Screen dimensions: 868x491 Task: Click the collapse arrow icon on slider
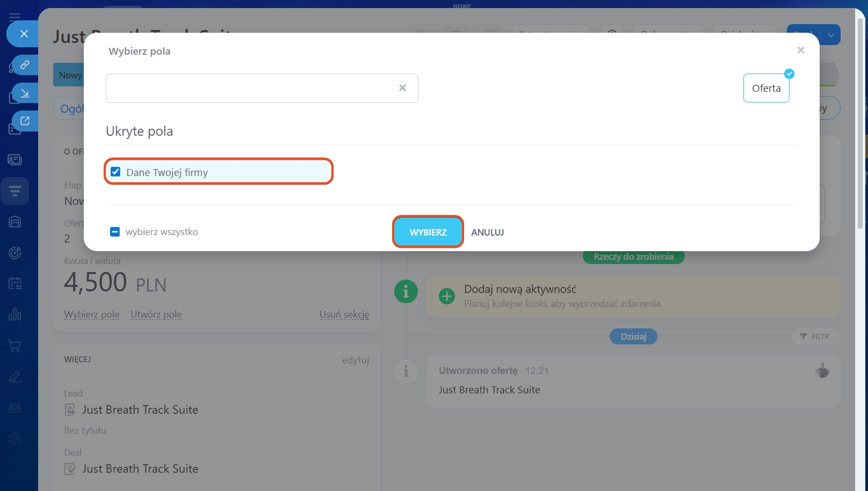click(x=25, y=93)
